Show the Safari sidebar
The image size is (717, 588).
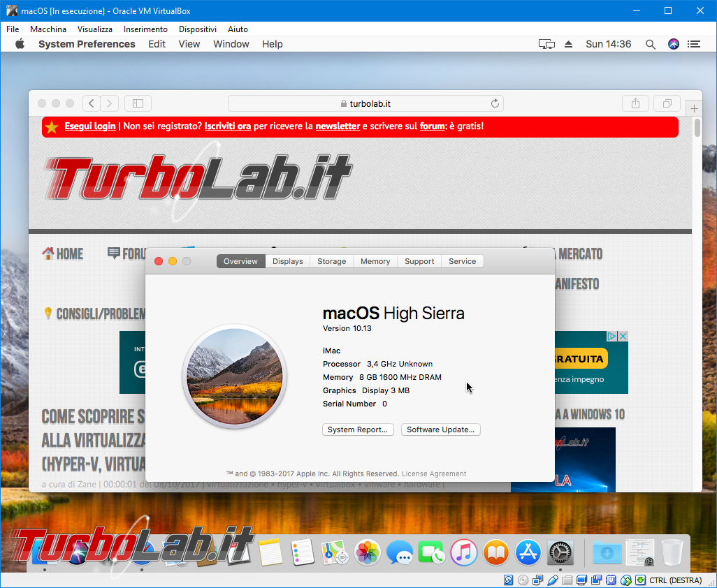[138, 103]
